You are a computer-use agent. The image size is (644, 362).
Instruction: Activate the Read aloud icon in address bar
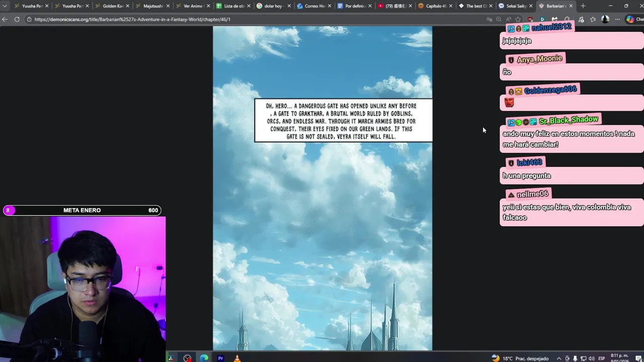(x=508, y=19)
